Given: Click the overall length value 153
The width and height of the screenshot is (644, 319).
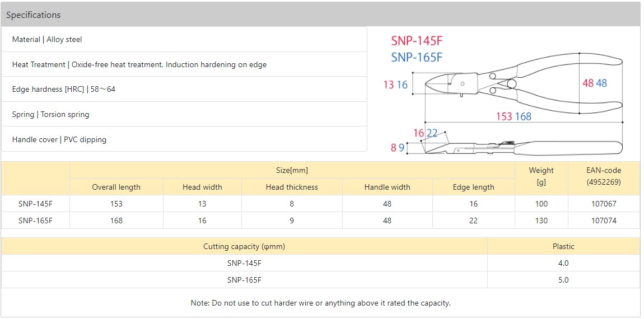Looking at the screenshot, I should 116,204.
